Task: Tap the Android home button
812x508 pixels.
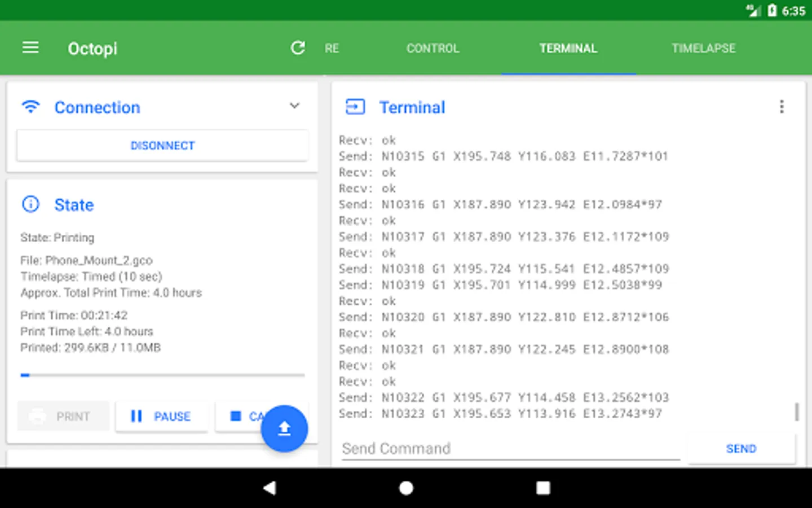Action: click(406, 488)
